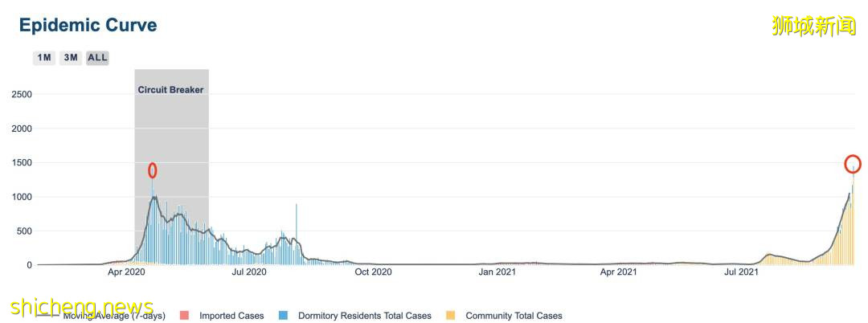868x323 pixels.
Task: Click the yellow Community Total Cases swatch
Action: [450, 316]
